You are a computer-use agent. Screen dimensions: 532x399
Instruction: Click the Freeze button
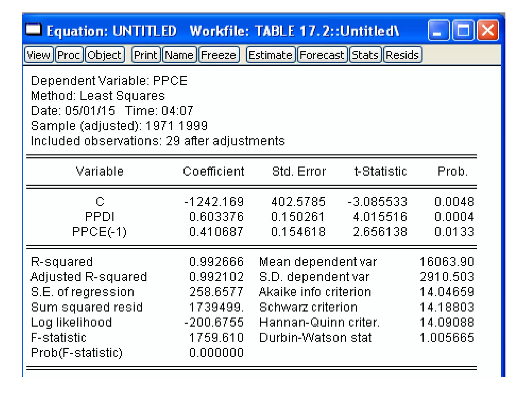(x=218, y=55)
